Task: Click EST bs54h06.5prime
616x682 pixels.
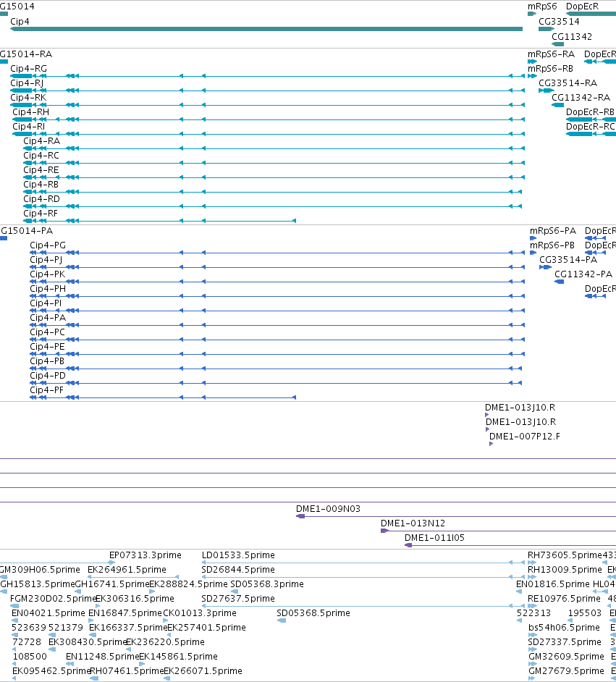Action: (x=565, y=628)
